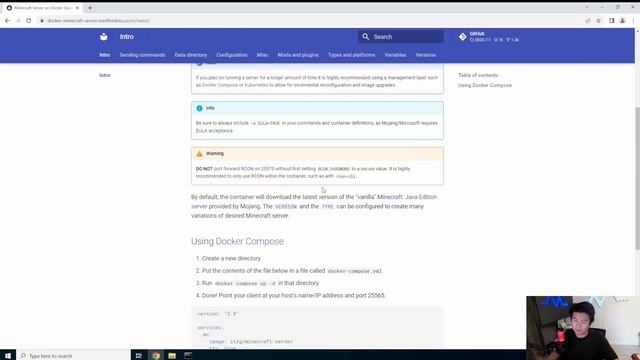The image size is (640, 360).
Task: Click the Info admonition icon
Action: coord(199,108)
